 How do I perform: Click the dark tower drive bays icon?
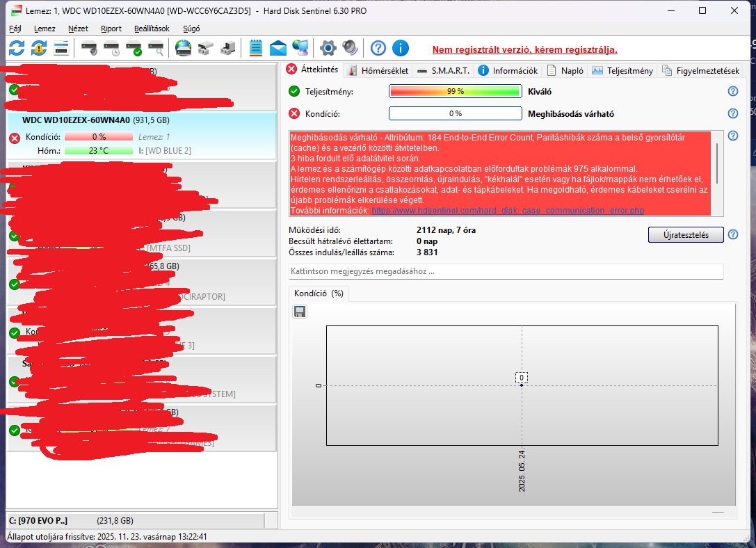point(227,48)
